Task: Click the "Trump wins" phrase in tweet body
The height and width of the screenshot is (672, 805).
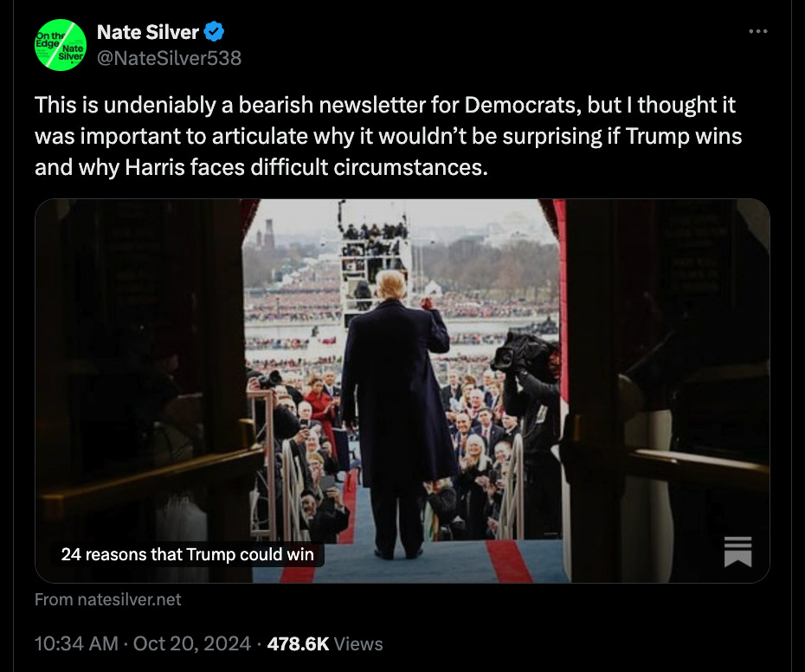Action: pyautogui.click(x=684, y=136)
